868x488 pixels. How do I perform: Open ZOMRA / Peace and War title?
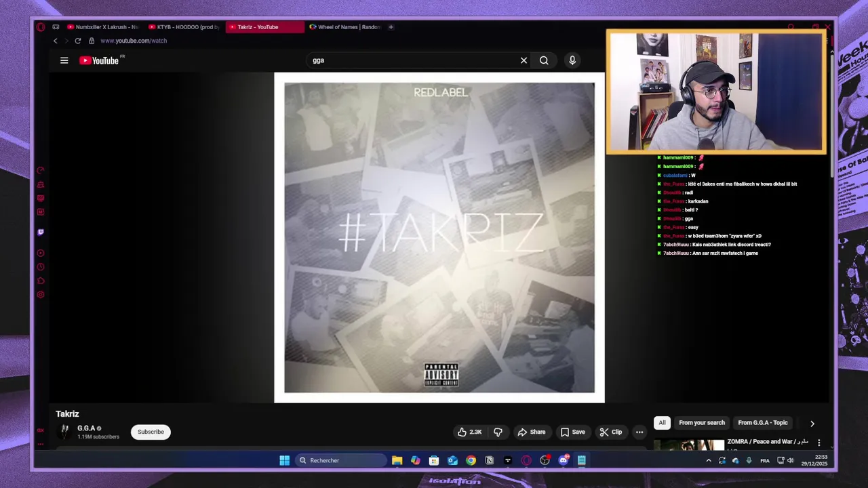[768, 442]
